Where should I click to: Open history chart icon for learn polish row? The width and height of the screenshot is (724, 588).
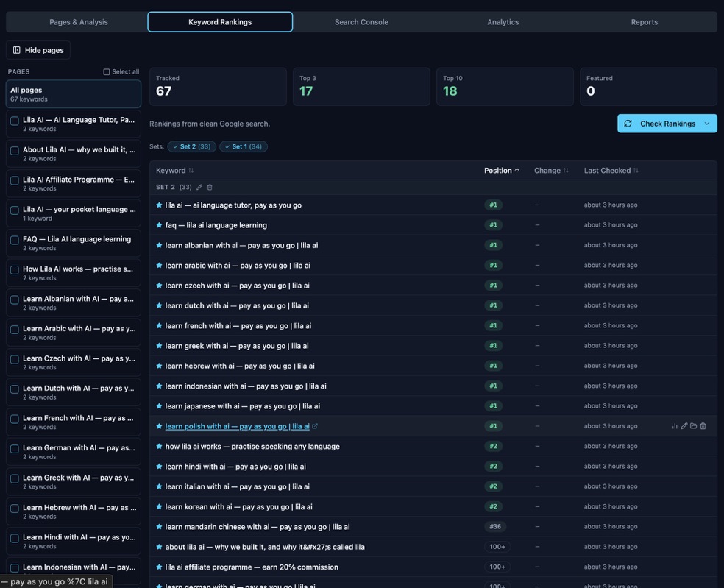click(675, 426)
